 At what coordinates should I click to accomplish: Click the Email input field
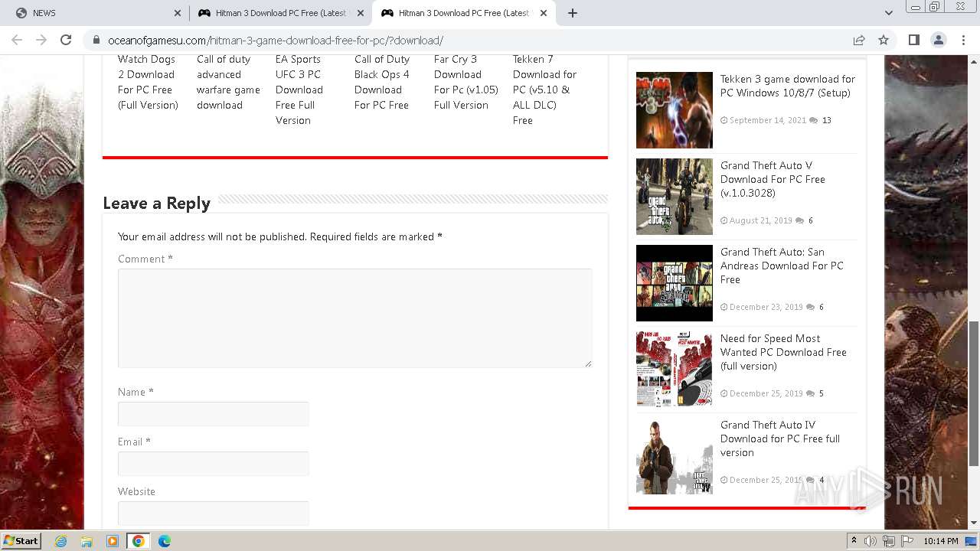(214, 464)
